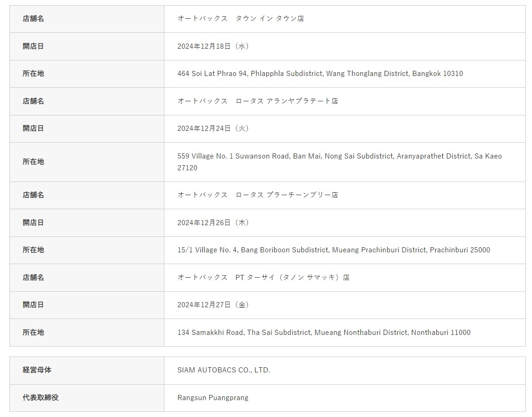Click the ロータス プラーチーンブリー店 store name
This screenshot has height=417, width=532.
point(257,195)
